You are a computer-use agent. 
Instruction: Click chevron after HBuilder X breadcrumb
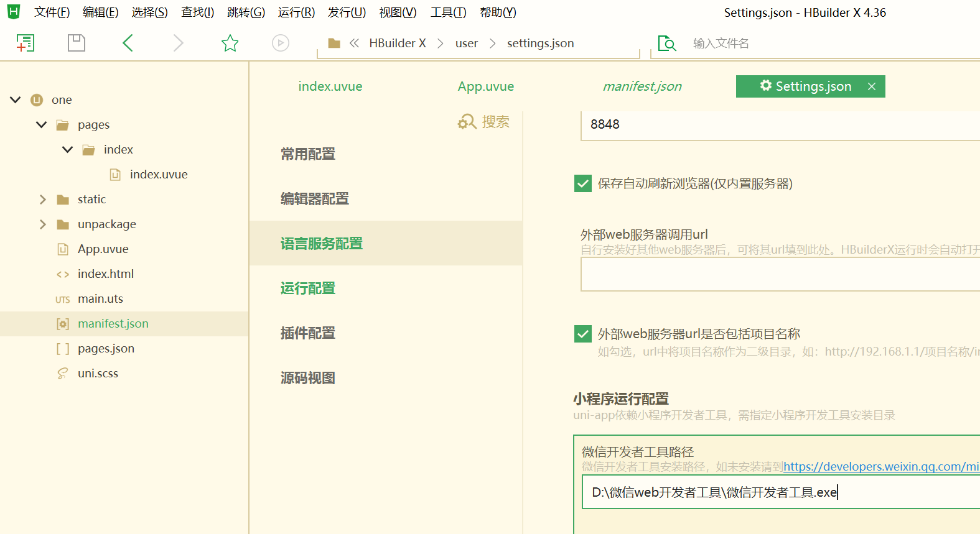pyautogui.click(x=441, y=43)
